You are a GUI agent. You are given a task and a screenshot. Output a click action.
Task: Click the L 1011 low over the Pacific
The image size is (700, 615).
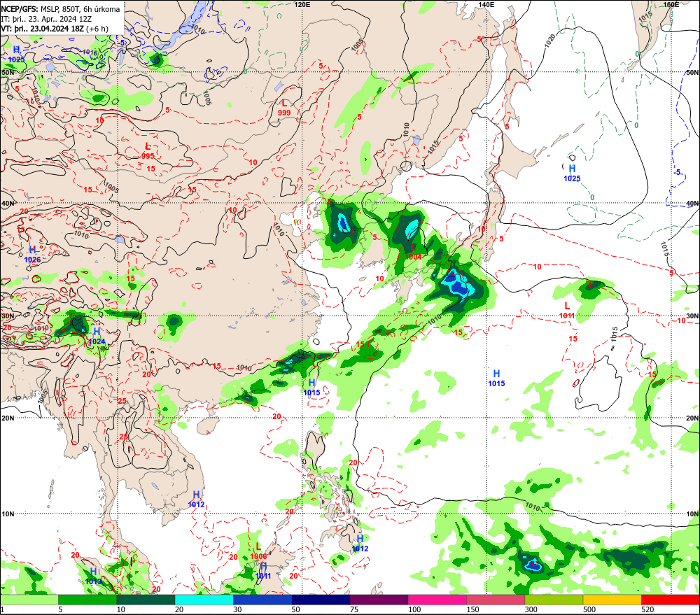point(567,310)
